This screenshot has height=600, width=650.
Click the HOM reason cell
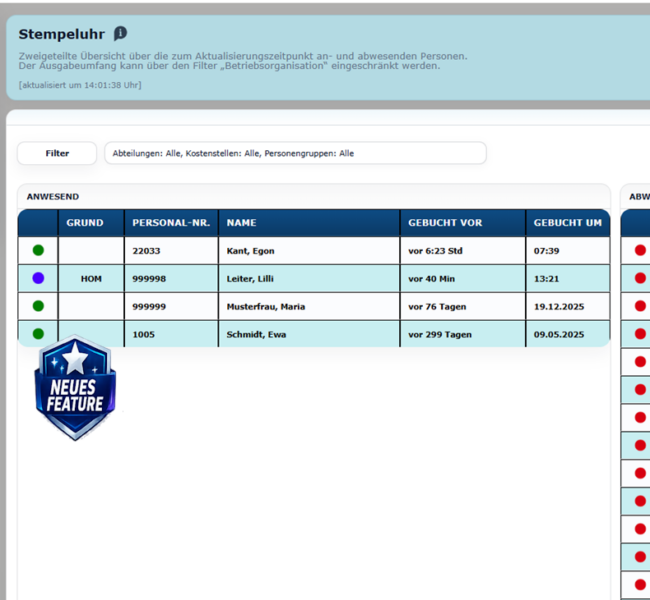(91, 279)
